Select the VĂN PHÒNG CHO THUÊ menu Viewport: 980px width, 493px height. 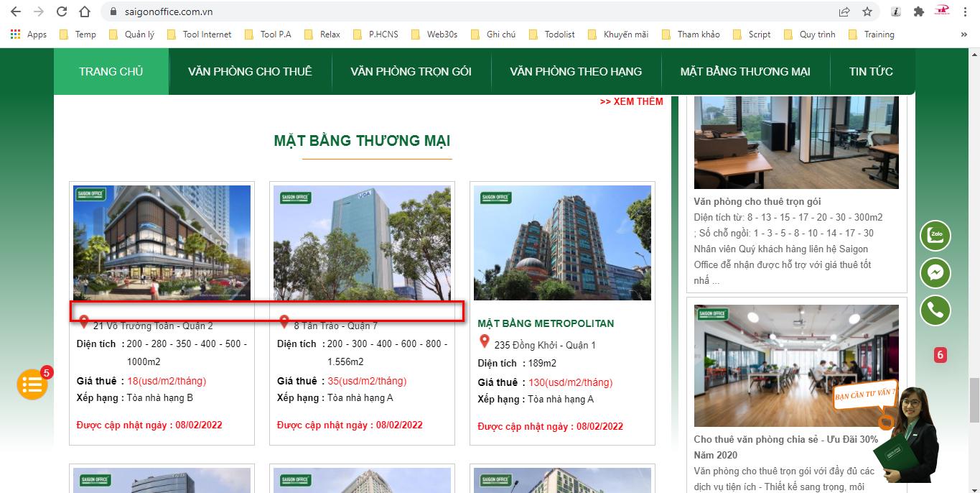(250, 71)
